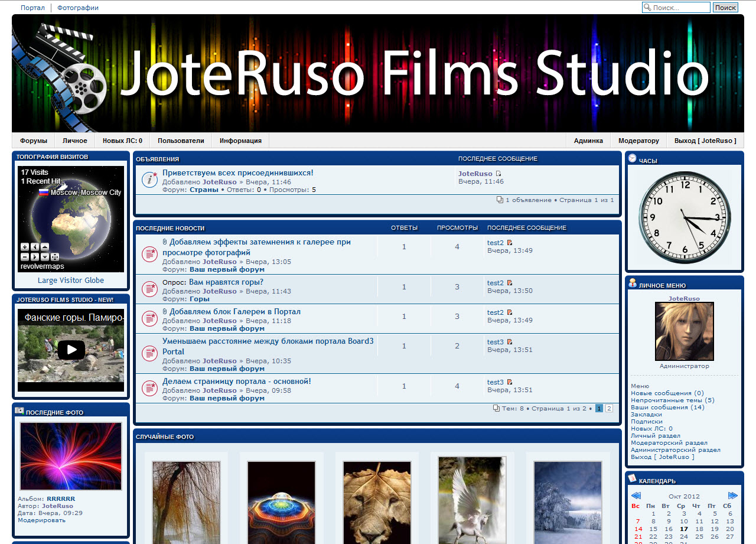Open the Large Visitor Globe link
Viewport: 756px width, 544px height.
(x=71, y=281)
